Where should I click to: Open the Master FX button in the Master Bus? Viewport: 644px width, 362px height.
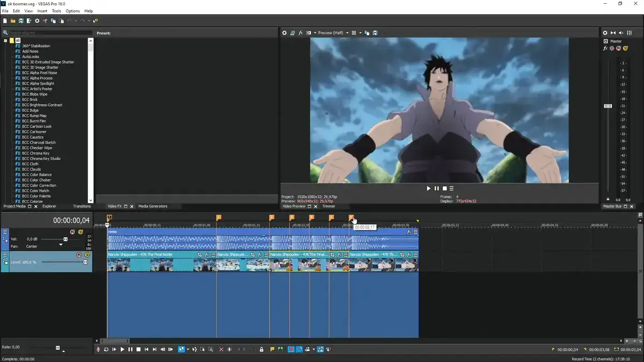605,48
